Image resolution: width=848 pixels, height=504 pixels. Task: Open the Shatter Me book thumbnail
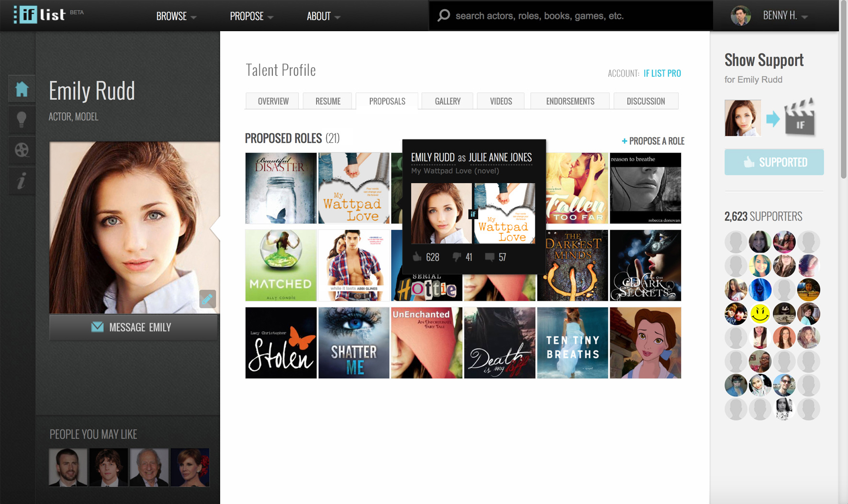[353, 343]
